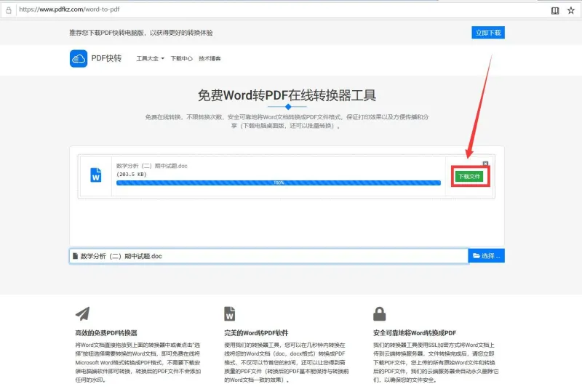Expand the 工具大全 dropdown menu
This screenshot has width=582, height=392.
(x=150, y=58)
